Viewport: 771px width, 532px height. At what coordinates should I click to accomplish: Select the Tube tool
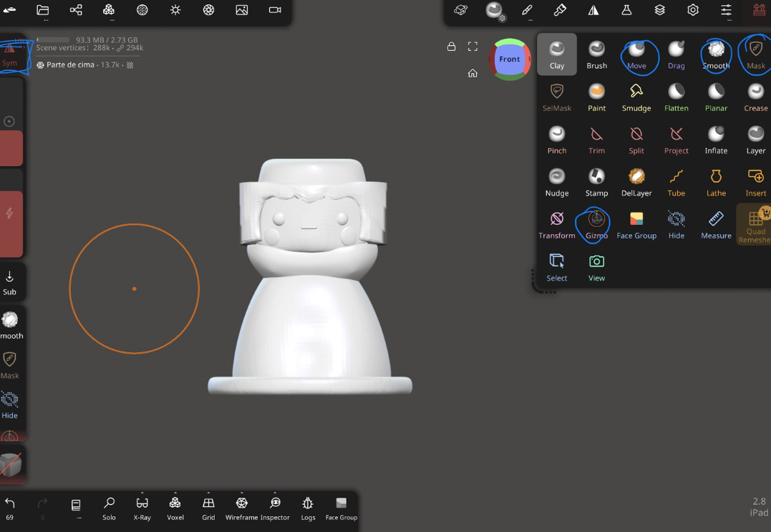(676, 183)
